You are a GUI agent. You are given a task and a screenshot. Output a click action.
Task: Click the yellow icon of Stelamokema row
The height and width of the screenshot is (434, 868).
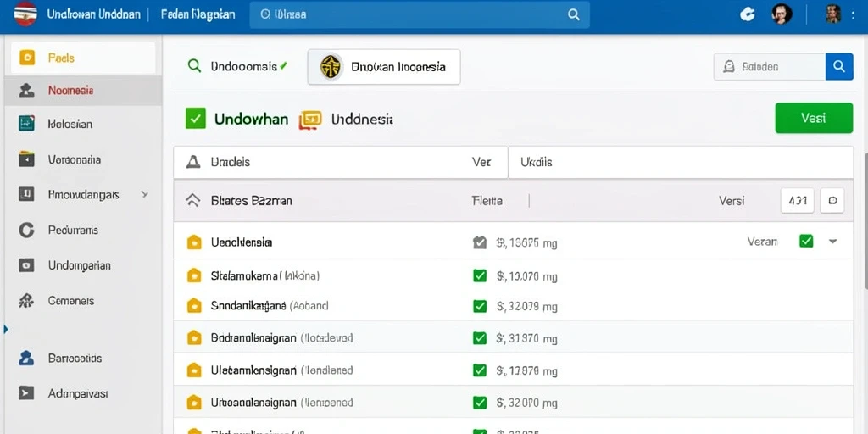(x=194, y=275)
